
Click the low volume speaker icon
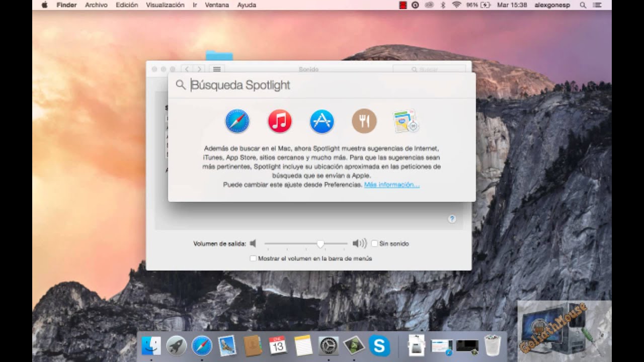coord(253,243)
